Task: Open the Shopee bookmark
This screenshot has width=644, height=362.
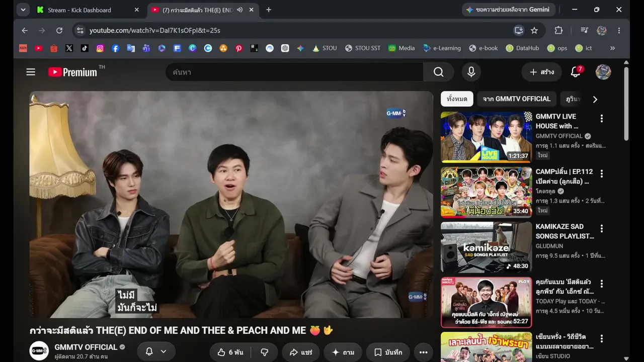Action: (x=54, y=48)
